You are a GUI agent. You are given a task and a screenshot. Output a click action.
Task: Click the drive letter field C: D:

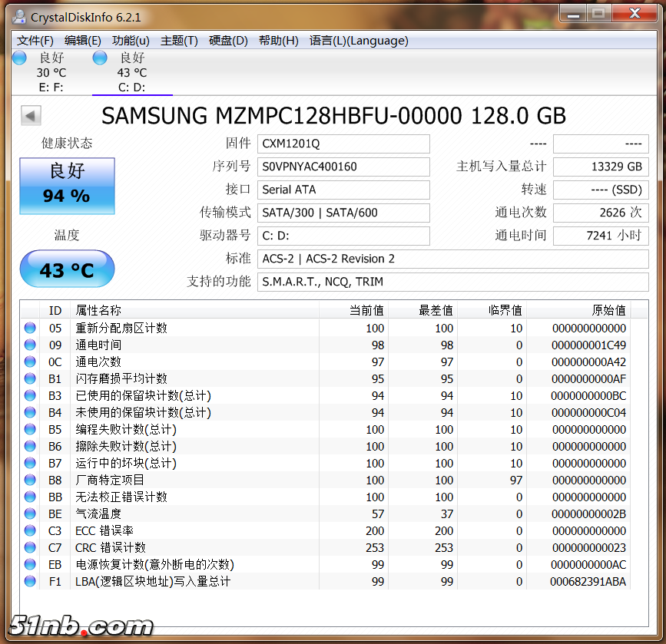click(x=343, y=236)
